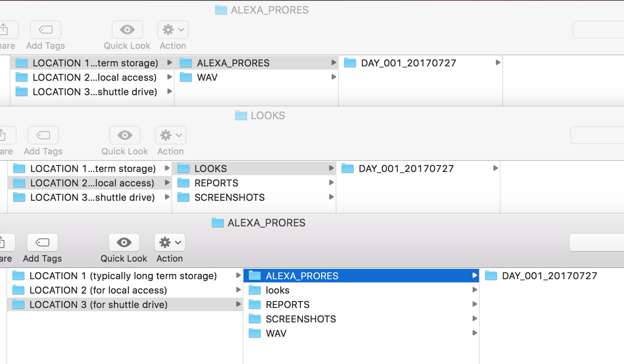Click Add Tags icon in top window
624x364 pixels.
tap(46, 30)
